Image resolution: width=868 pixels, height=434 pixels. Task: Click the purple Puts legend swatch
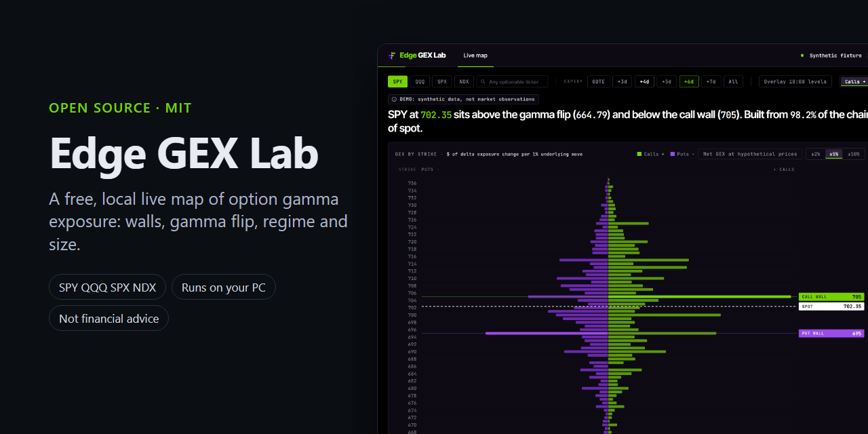pyautogui.click(x=673, y=154)
